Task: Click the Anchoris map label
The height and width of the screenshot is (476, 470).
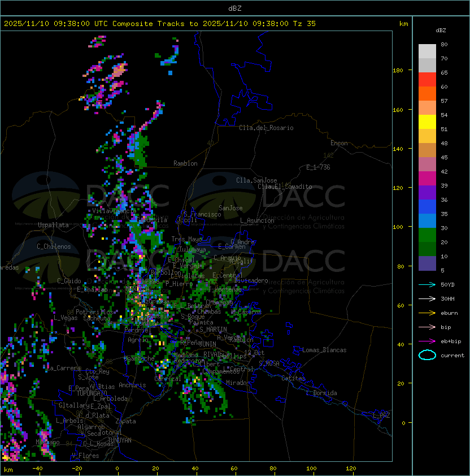Action: pyautogui.click(x=132, y=385)
